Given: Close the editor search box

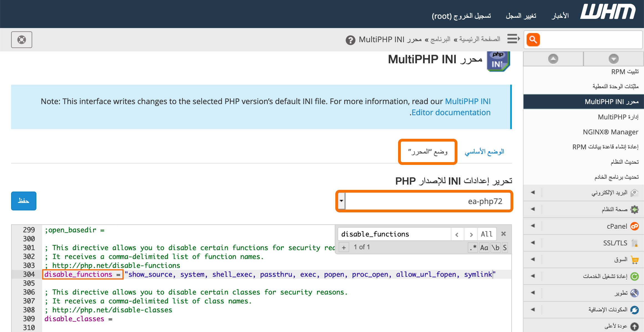Looking at the screenshot, I should click(x=504, y=234).
